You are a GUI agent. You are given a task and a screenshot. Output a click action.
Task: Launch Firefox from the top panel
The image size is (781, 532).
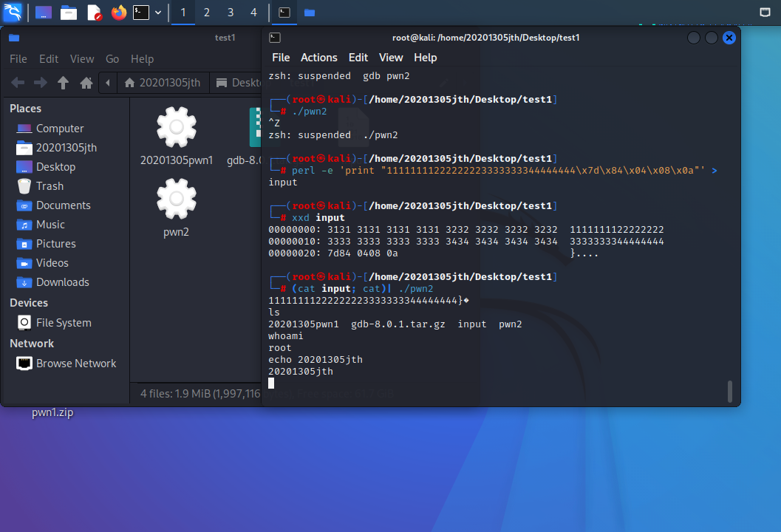118,13
